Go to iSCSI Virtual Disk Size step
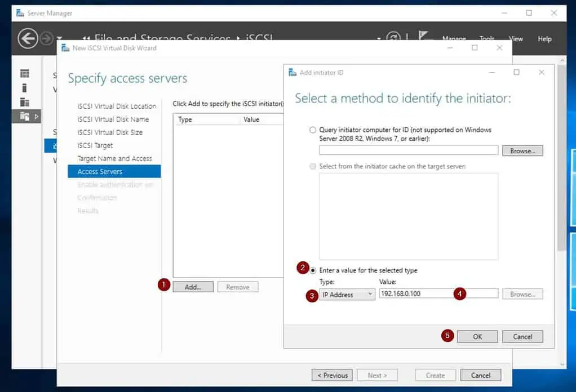The height and width of the screenshot is (392, 576). coord(110,132)
